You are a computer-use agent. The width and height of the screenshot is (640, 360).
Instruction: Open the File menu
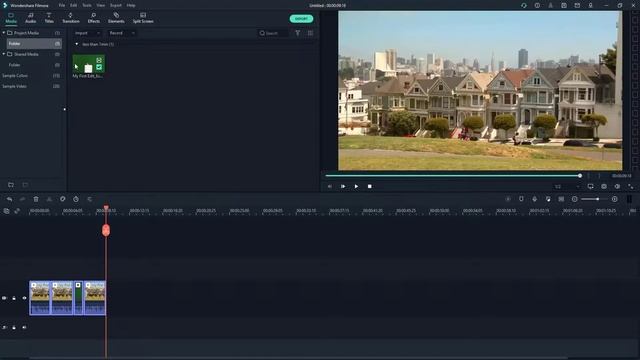[x=62, y=5]
